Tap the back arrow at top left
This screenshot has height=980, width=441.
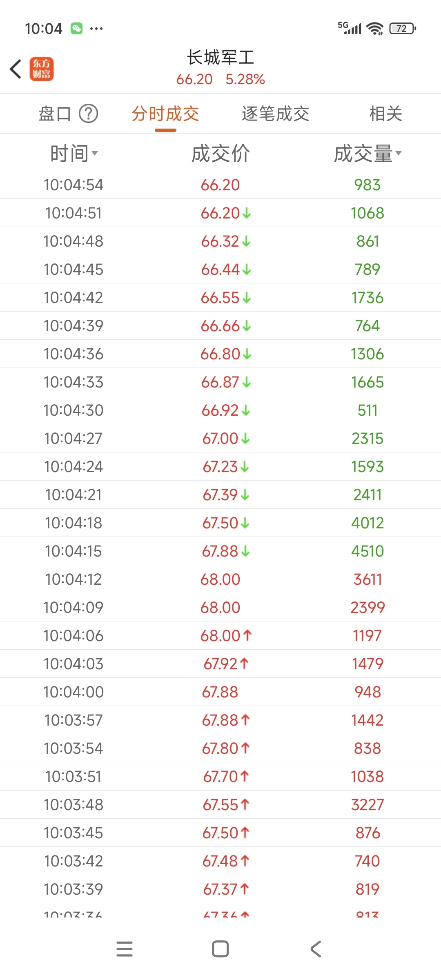16,69
